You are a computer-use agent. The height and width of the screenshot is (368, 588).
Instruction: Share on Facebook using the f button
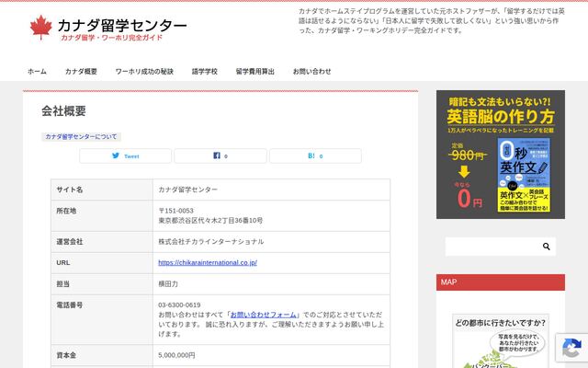click(x=220, y=155)
